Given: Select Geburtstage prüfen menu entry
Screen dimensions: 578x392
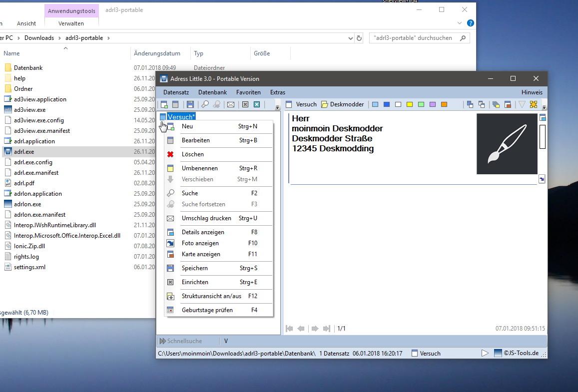Looking at the screenshot, I should click(x=207, y=310).
